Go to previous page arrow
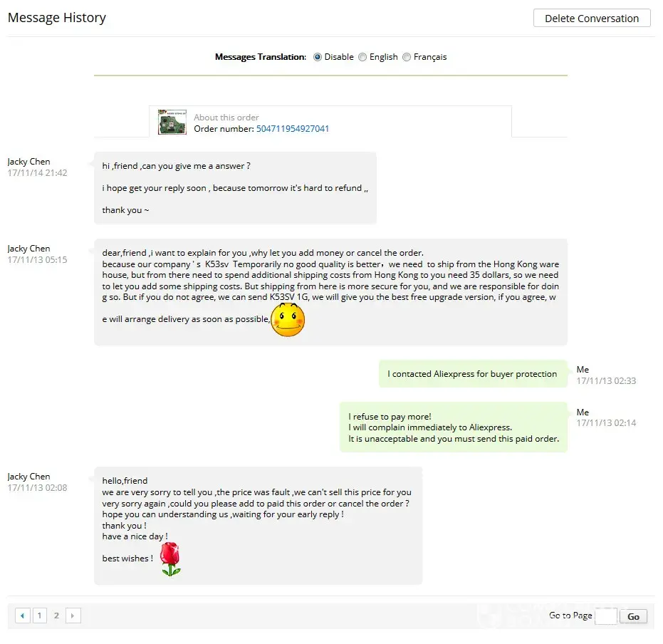 (23, 616)
